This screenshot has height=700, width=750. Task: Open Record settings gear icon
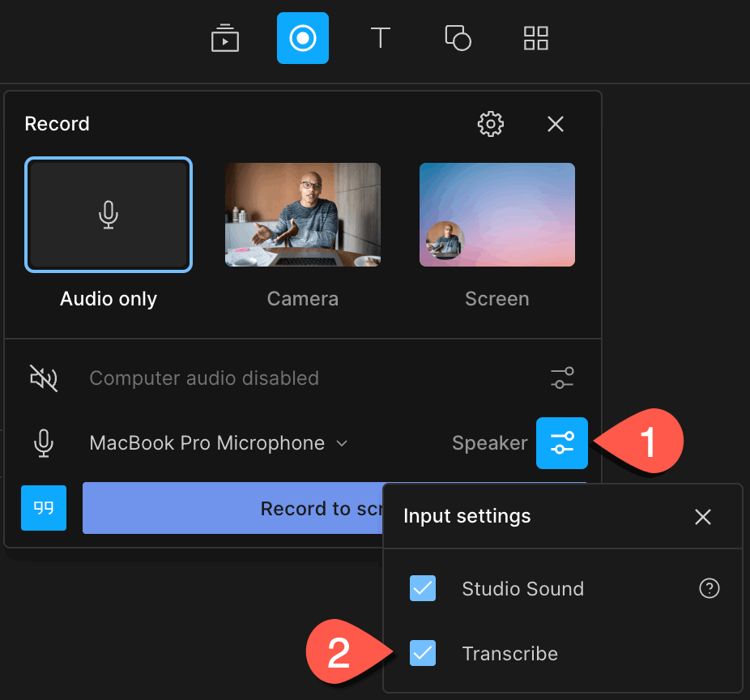pos(490,125)
